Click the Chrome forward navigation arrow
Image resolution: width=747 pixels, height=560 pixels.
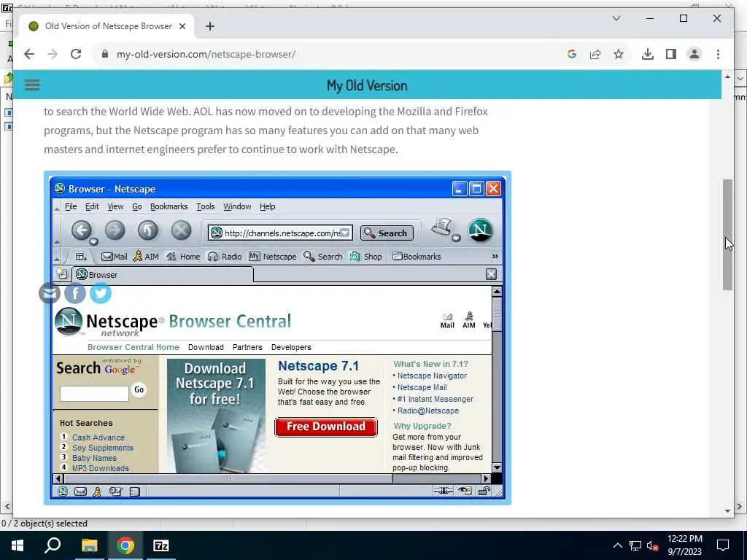pyautogui.click(x=53, y=54)
